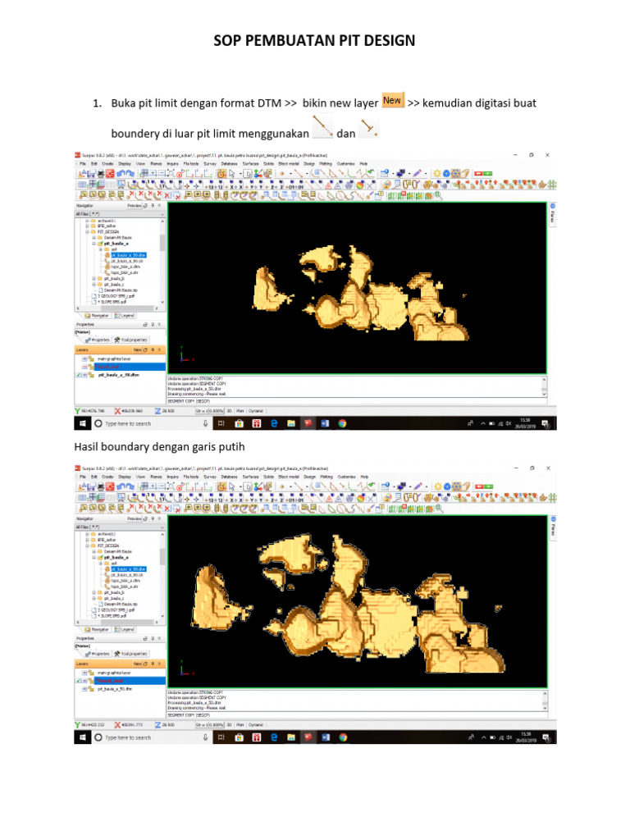Open File Explorer from second screenshot taskbar
This screenshot has width=630, height=840.
291,737
